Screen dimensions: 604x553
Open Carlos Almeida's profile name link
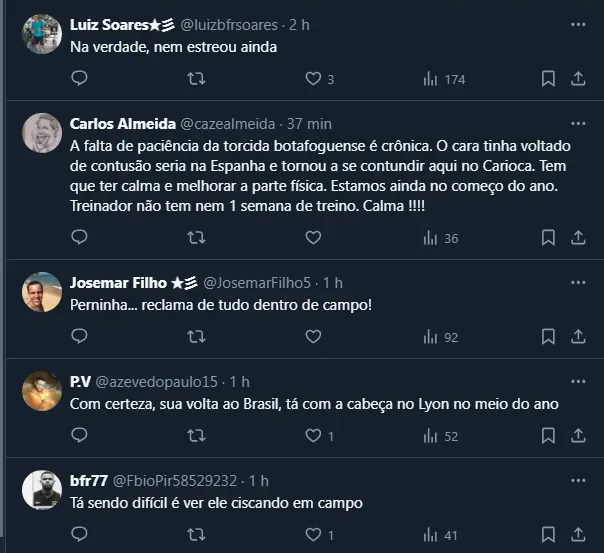123,124
